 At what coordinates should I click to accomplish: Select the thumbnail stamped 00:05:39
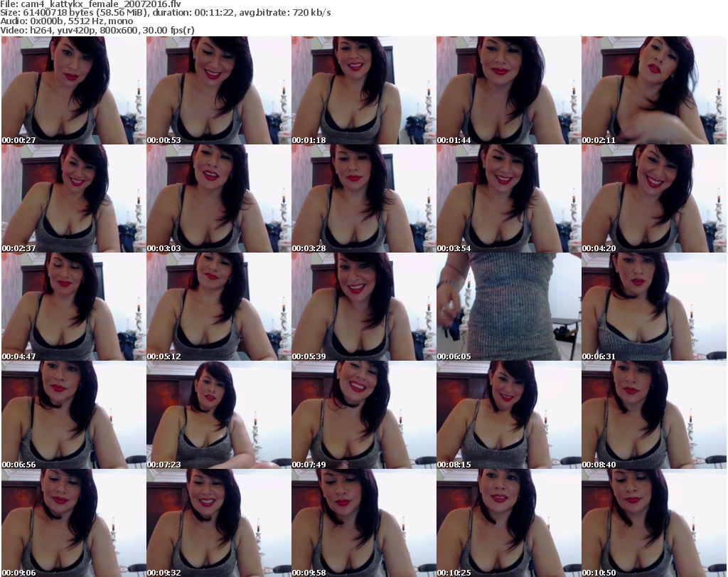click(x=363, y=307)
